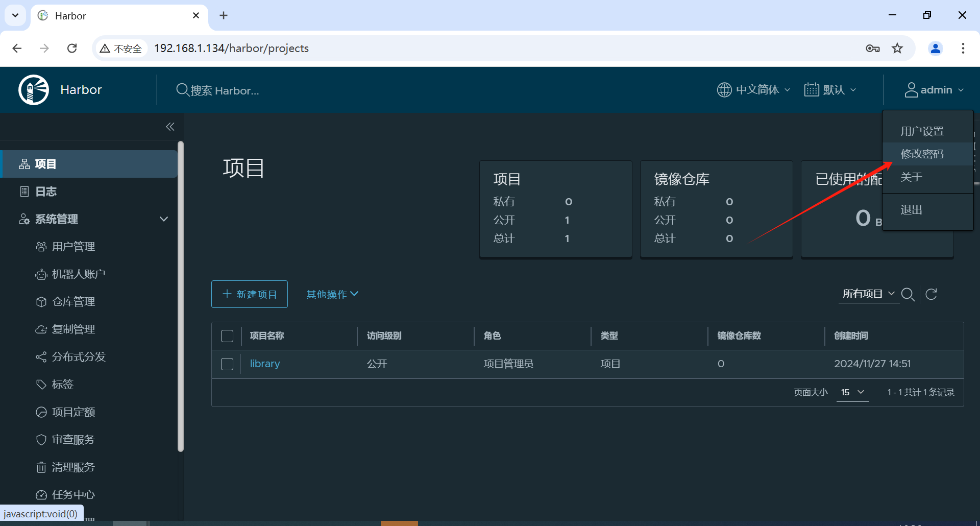The height and width of the screenshot is (526, 980).
Task: Open the password key icon in address bar
Action: 873,48
